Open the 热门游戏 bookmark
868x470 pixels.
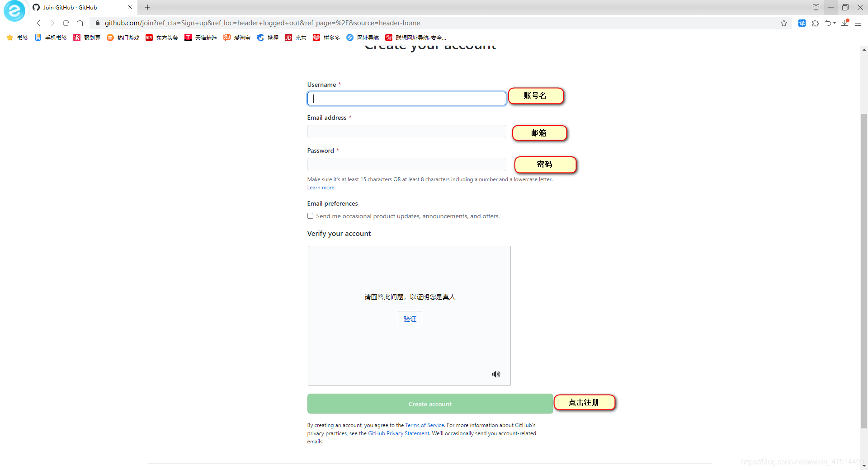pyautogui.click(x=123, y=38)
